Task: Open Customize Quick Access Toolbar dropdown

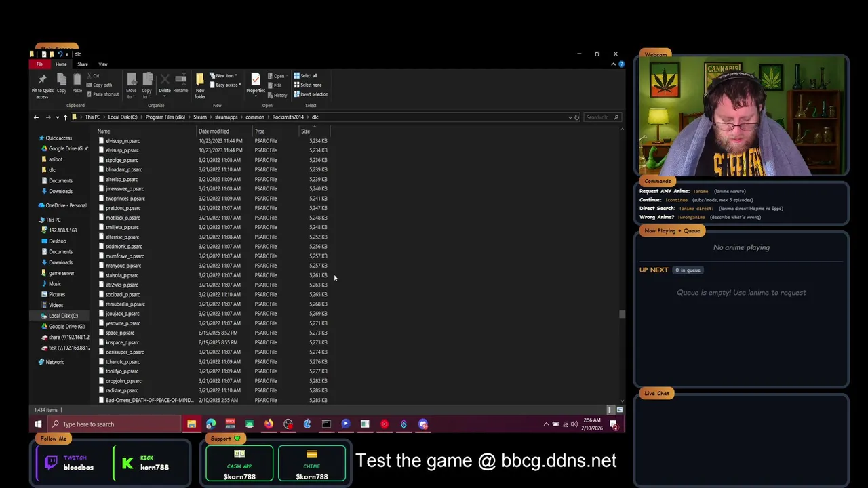Action: (66, 54)
